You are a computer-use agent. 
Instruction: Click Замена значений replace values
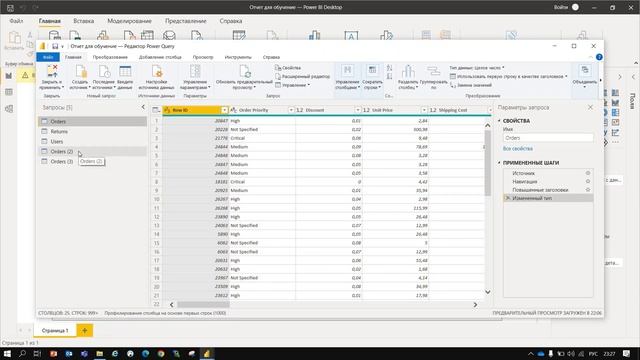[x=471, y=85]
